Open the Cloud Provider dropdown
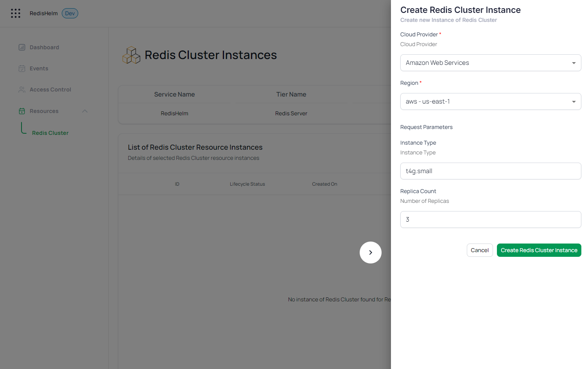588x369 pixels. [x=490, y=63]
